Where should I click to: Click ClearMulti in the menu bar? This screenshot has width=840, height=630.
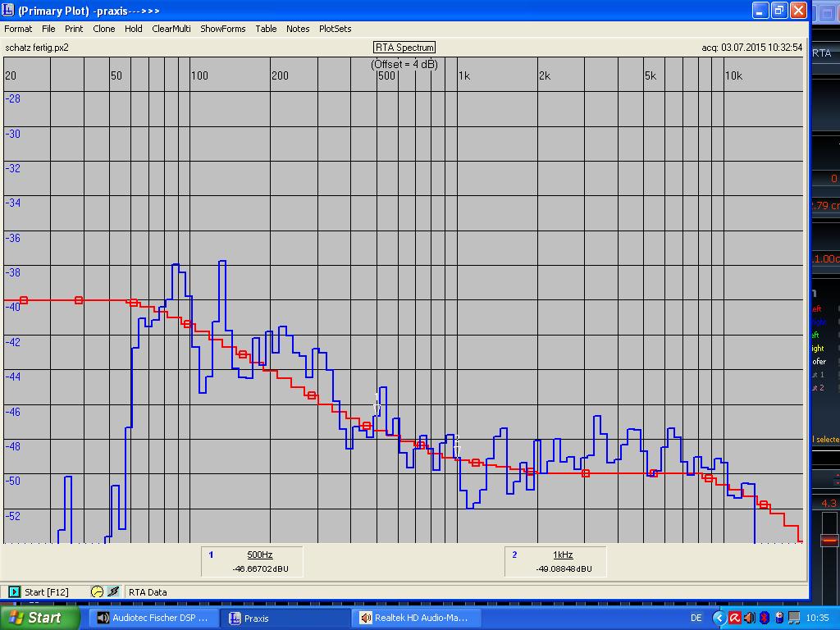pos(171,29)
